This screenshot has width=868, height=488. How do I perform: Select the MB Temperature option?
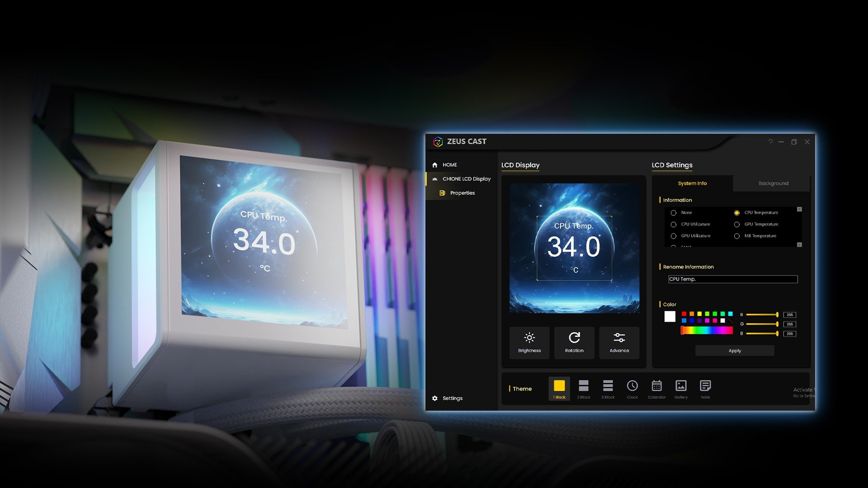click(737, 236)
